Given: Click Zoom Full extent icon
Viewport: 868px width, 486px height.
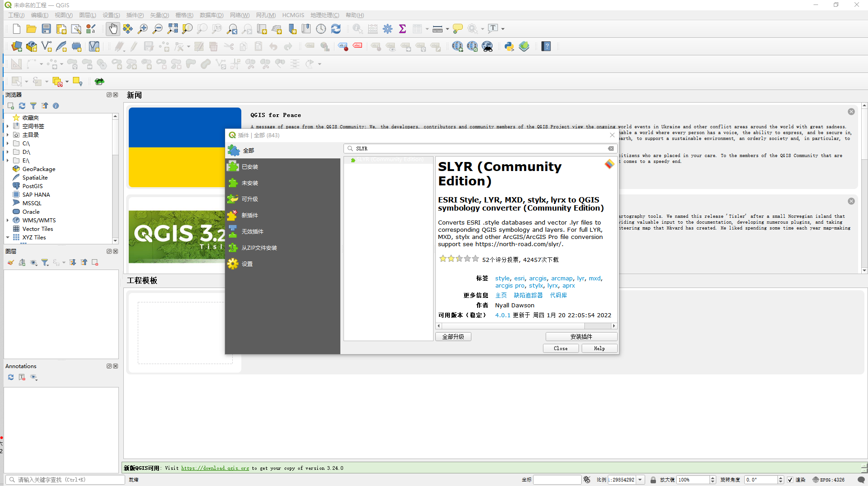Looking at the screenshot, I should point(172,29).
